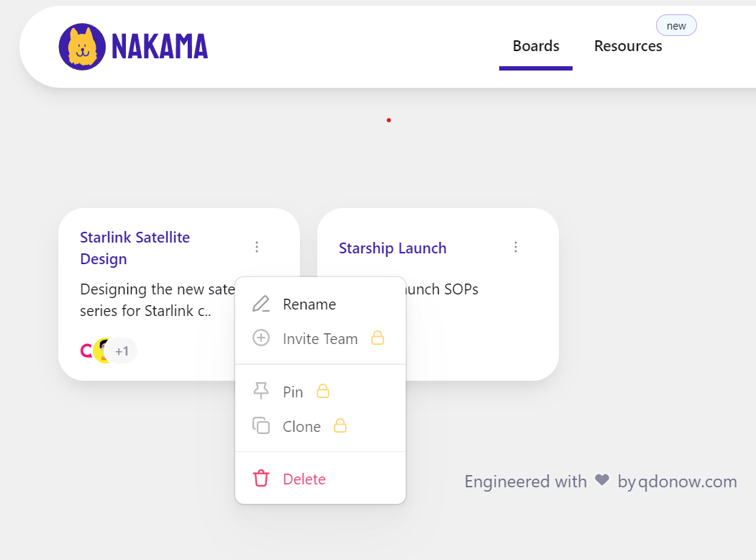Choose Pin from the context menu
This screenshot has height=560, width=756.
pyautogui.click(x=320, y=392)
